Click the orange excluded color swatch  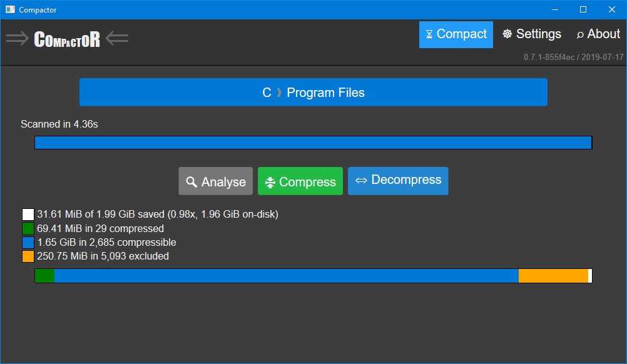pos(28,256)
